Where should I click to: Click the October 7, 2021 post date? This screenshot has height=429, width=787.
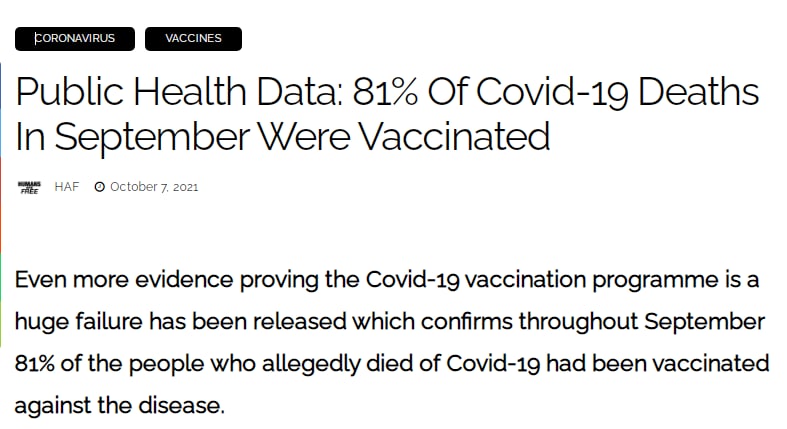154,187
